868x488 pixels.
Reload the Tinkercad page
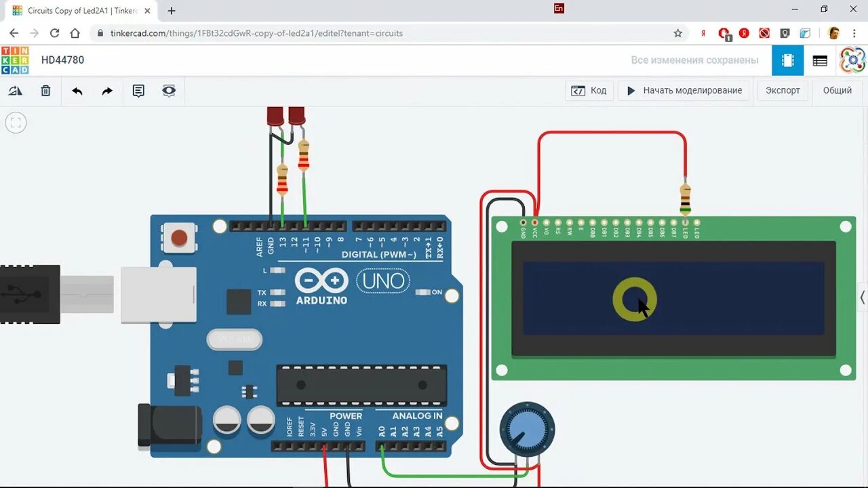tap(54, 33)
